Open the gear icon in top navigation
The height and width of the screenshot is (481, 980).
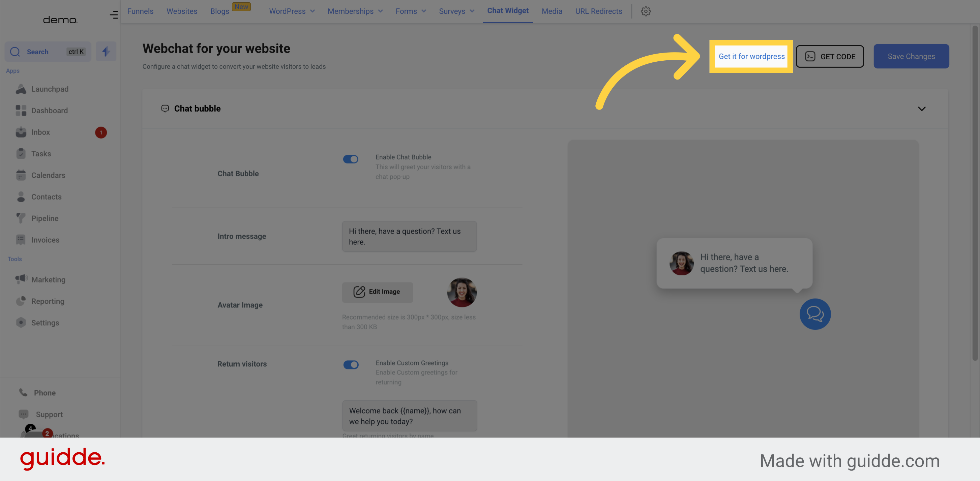tap(646, 11)
